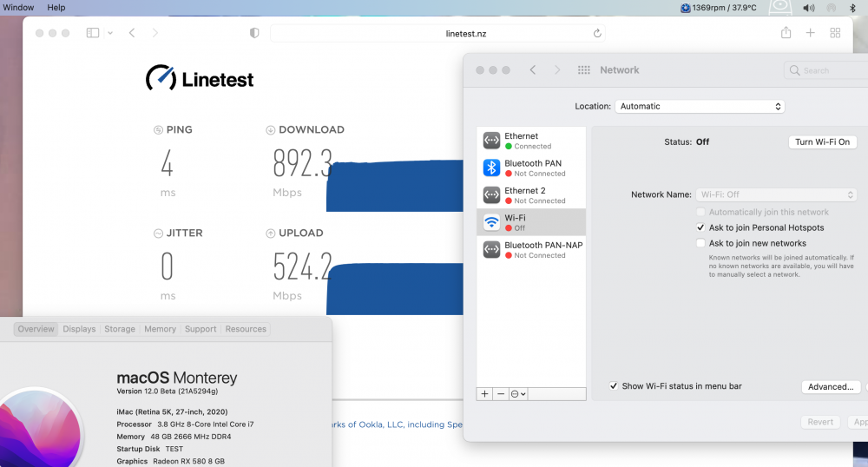Click the download speed 892.3 value
Image resolution: width=868 pixels, height=467 pixels.
(302, 163)
